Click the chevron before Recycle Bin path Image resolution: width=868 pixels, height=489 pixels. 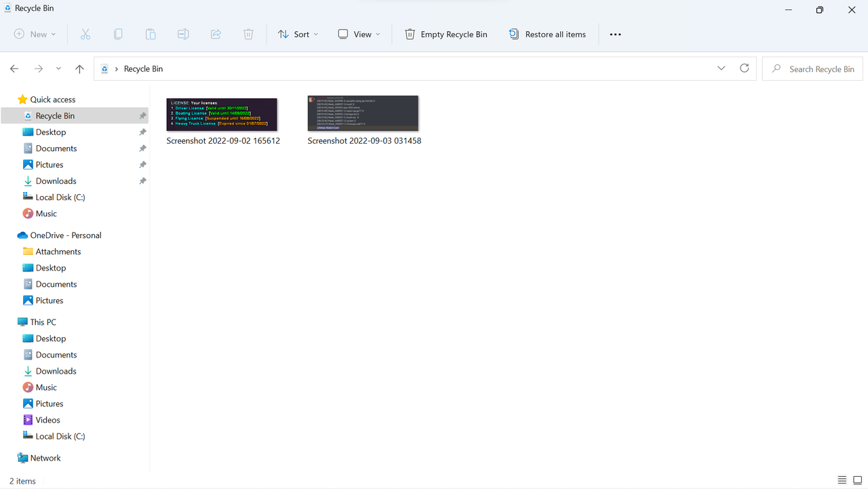pyautogui.click(x=117, y=69)
